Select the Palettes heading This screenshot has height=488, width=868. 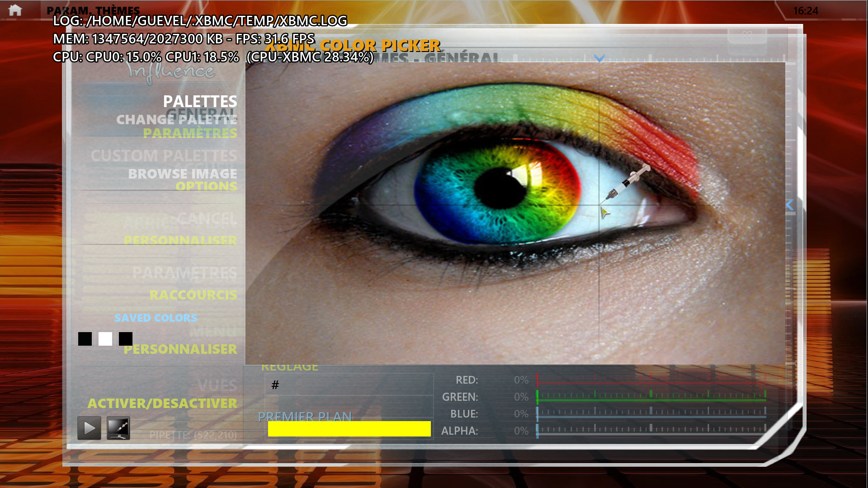[200, 101]
